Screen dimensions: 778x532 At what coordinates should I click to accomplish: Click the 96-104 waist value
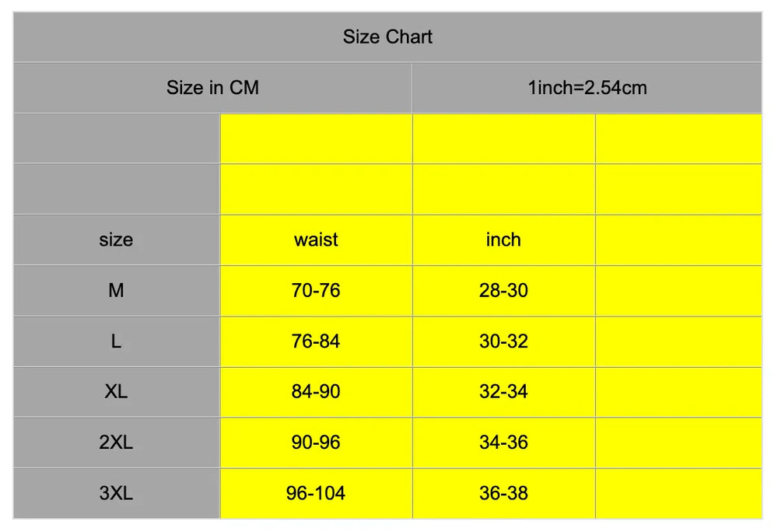click(x=316, y=492)
